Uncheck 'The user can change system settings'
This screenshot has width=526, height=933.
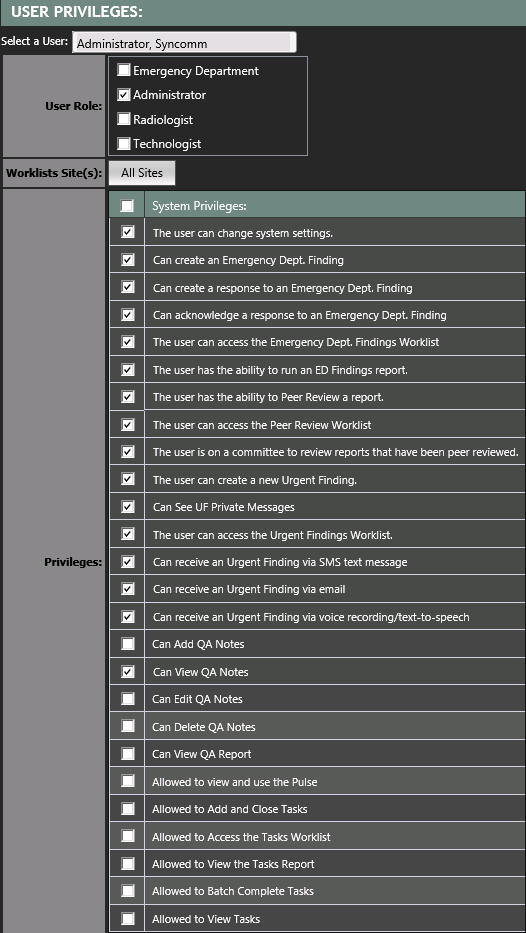[x=127, y=232]
